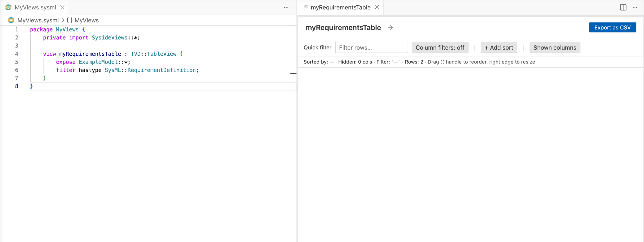
Task: Click line number 4 in the gutter
Action: click(x=17, y=54)
